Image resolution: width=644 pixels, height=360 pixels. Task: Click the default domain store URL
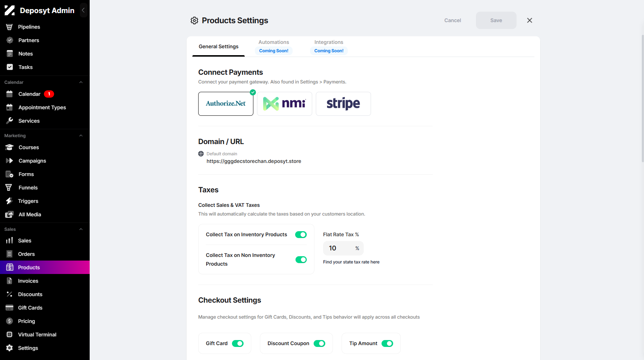[x=254, y=161]
